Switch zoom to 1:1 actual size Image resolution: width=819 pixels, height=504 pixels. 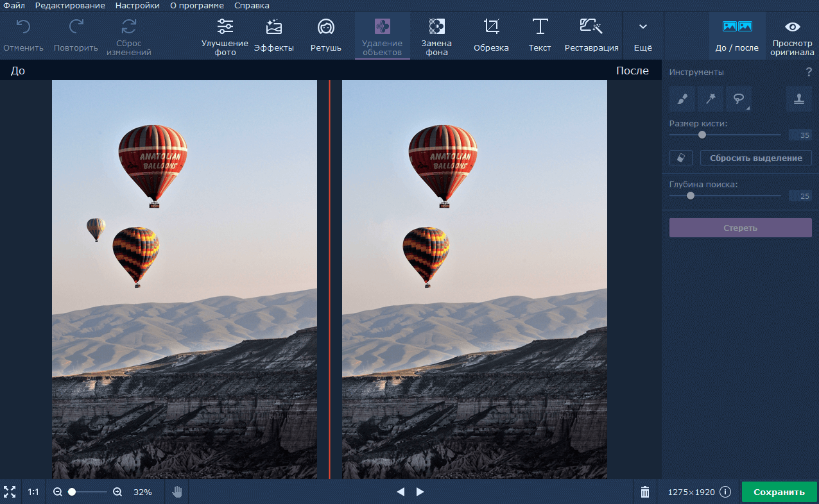pos(33,492)
